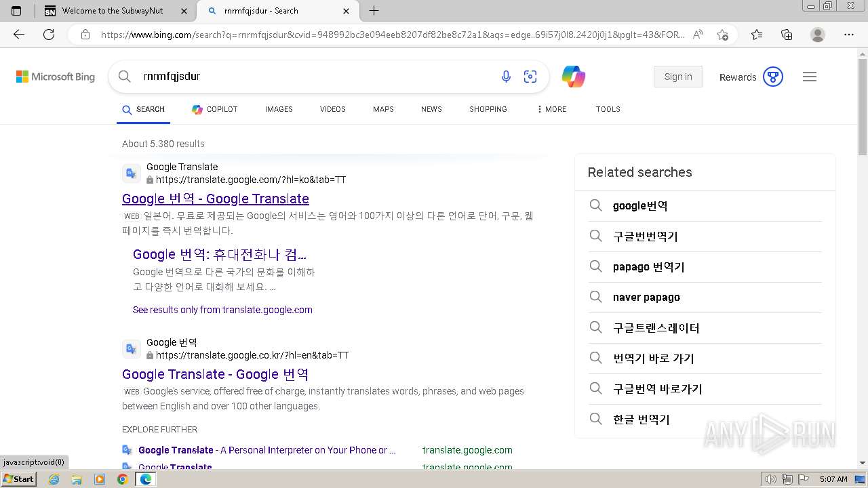
Task: Open the Bing hamburger settings menu
Action: [810, 77]
